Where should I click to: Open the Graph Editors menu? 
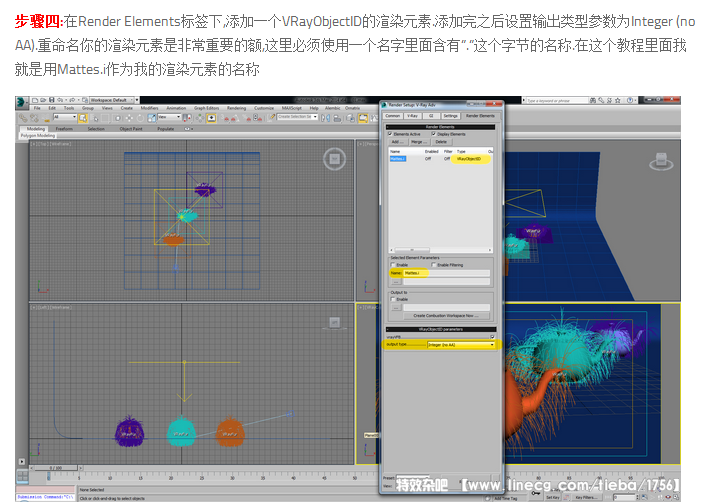(206, 108)
